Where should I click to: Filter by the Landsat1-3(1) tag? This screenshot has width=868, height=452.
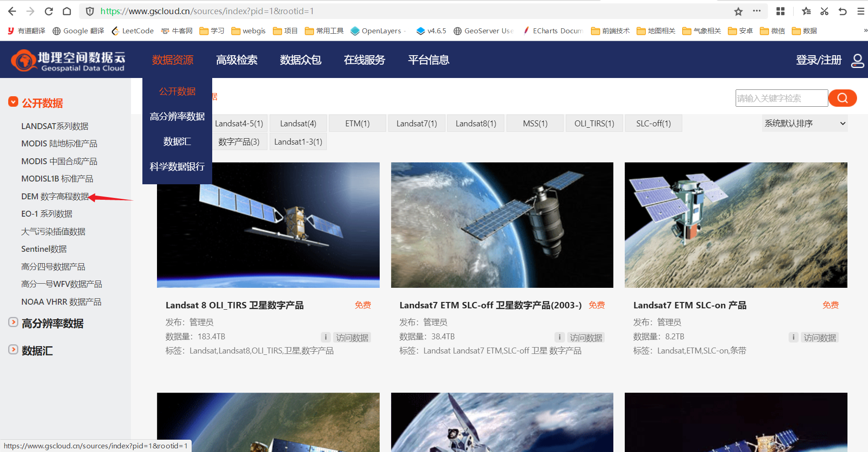(298, 141)
